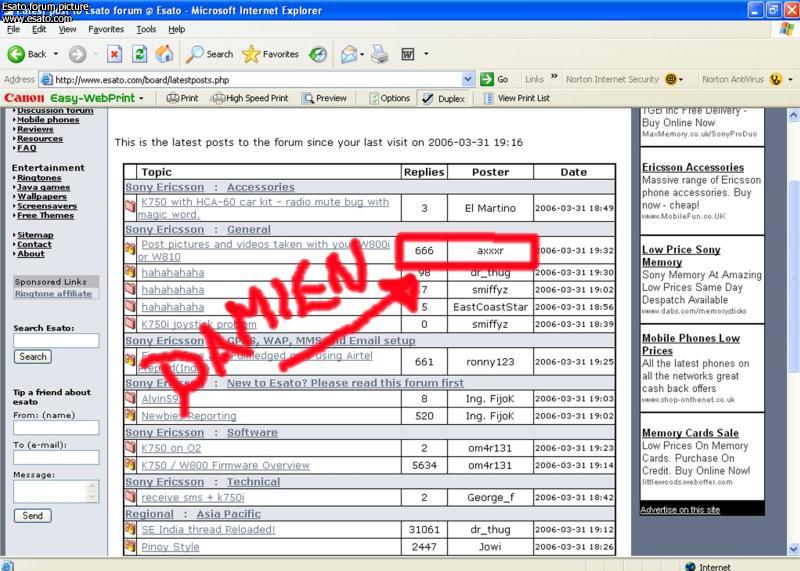Open Norton Internet Security dropdown arrow
800x571 pixels.
[681, 80]
